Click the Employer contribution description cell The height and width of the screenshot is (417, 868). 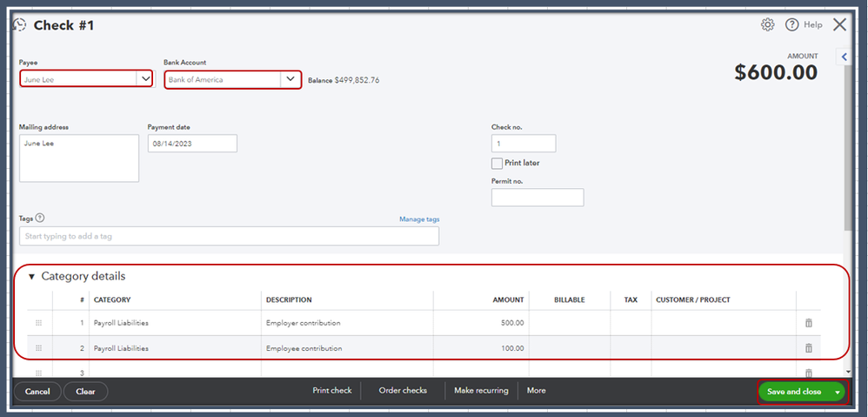pos(347,323)
